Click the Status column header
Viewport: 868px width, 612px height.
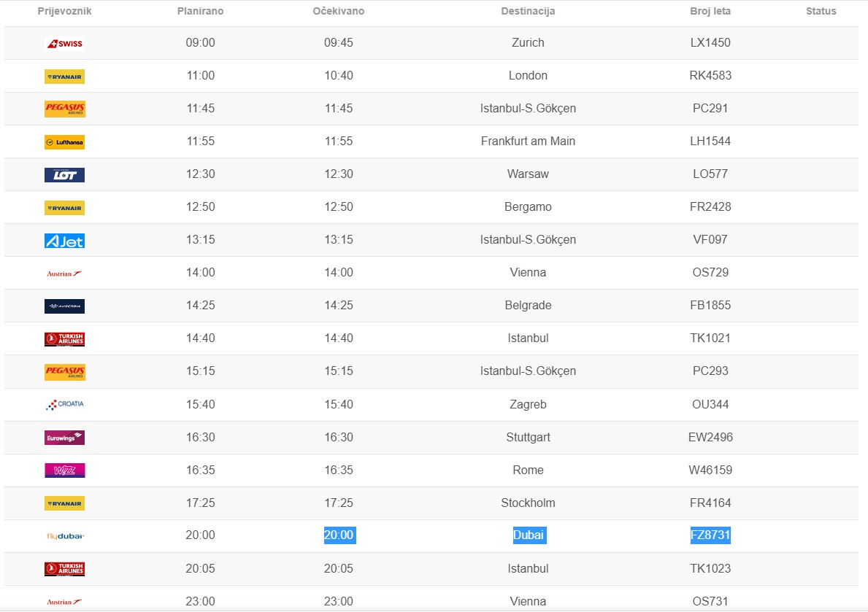click(821, 12)
